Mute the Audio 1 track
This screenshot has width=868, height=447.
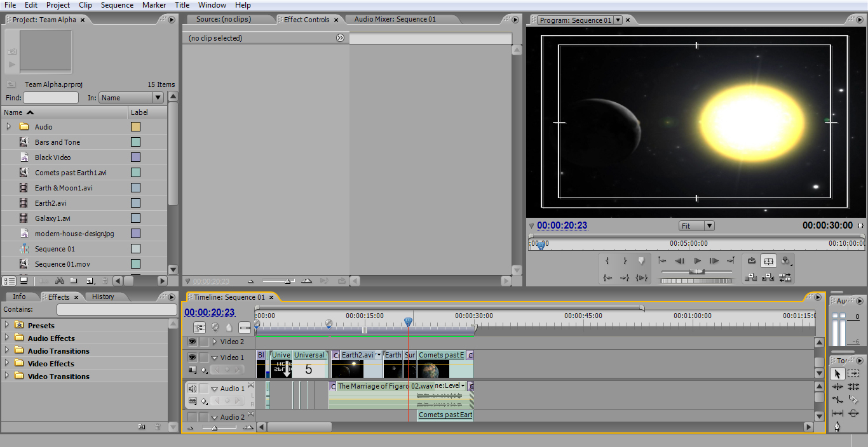click(x=193, y=388)
